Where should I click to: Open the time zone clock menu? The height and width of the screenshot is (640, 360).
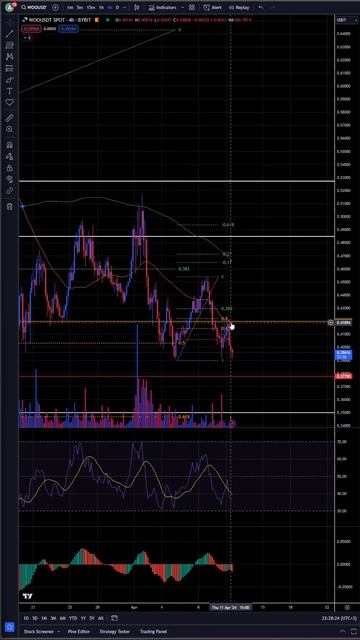pyautogui.click(x=339, y=618)
